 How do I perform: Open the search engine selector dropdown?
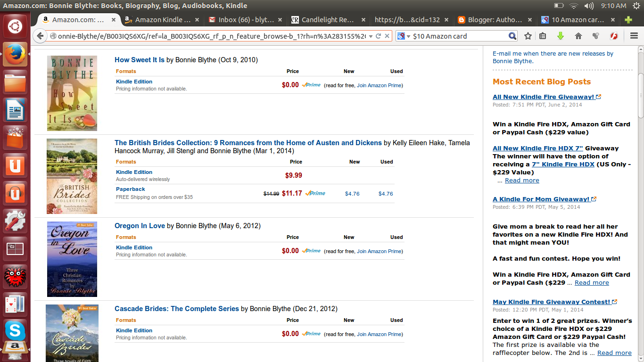tap(404, 36)
